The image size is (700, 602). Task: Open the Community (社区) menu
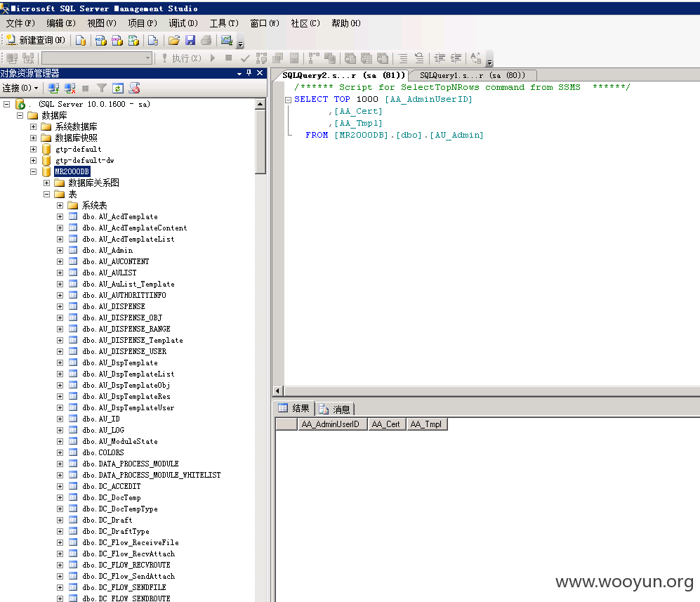click(x=305, y=23)
